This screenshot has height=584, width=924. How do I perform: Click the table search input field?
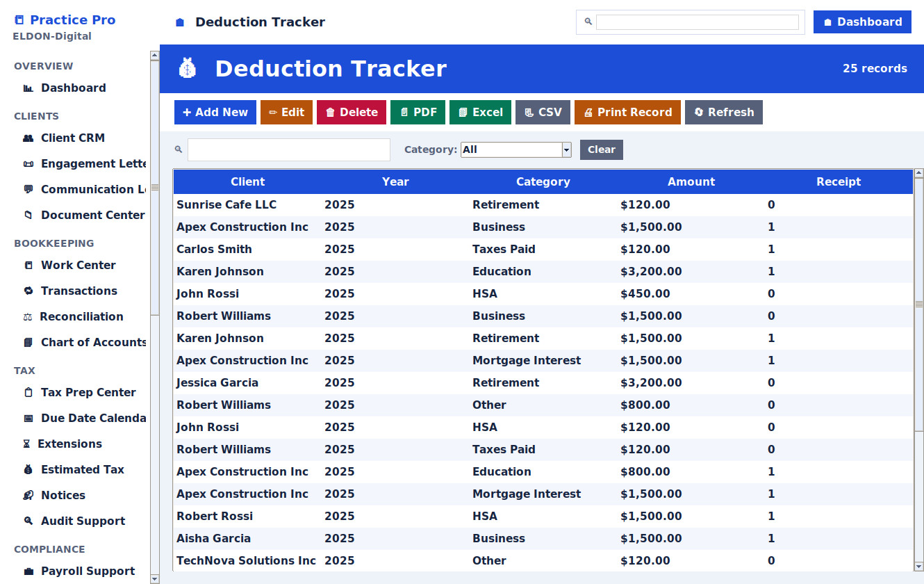[289, 149]
